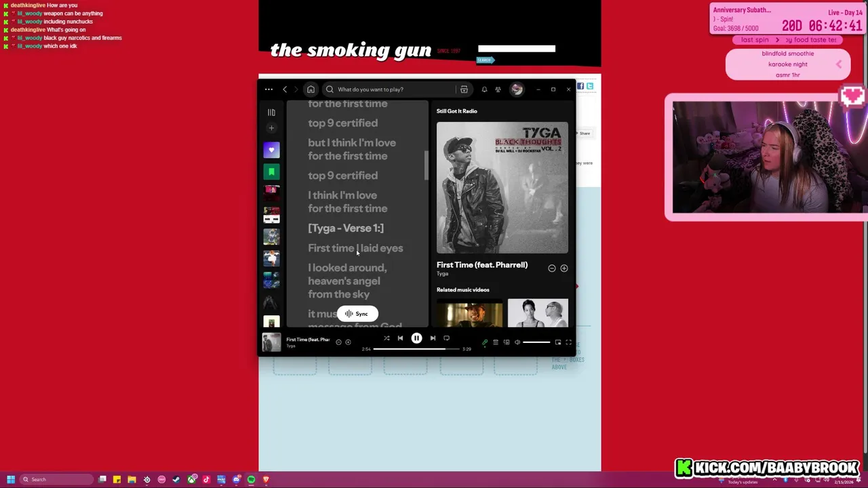
Task: Seek within the song progress bar
Action: (x=416, y=349)
